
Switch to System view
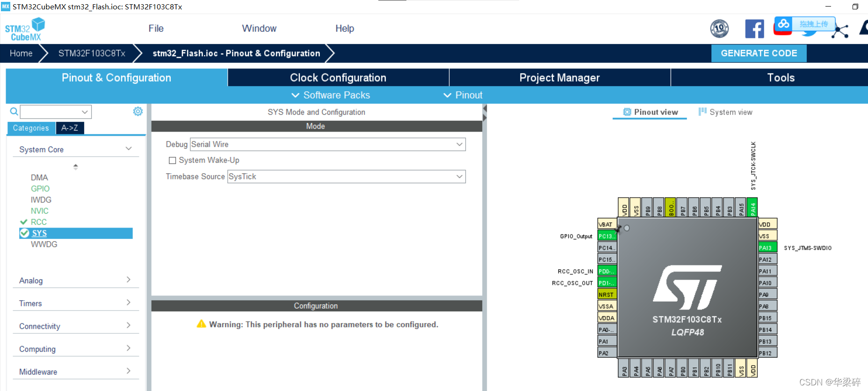[x=725, y=112]
